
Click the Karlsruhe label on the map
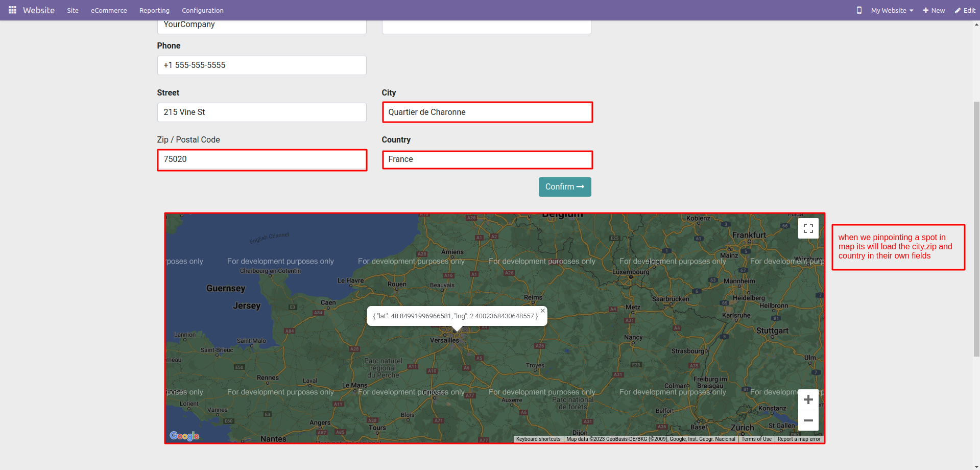click(x=736, y=315)
